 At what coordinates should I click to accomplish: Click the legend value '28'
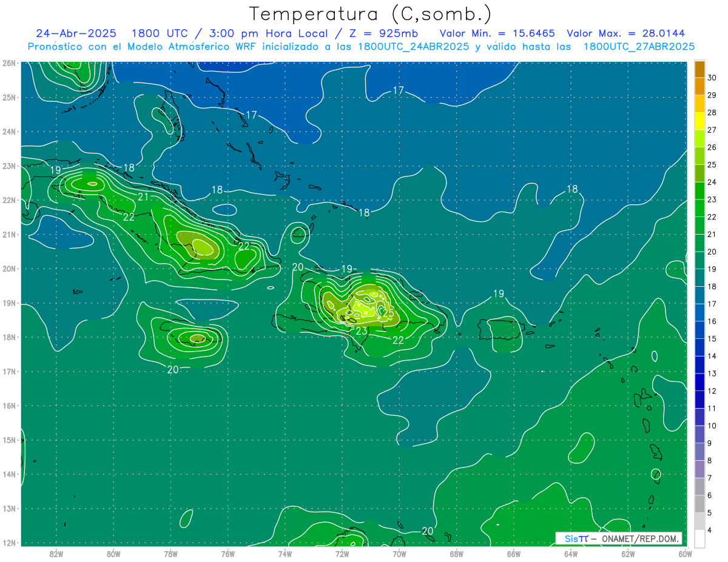coord(712,112)
